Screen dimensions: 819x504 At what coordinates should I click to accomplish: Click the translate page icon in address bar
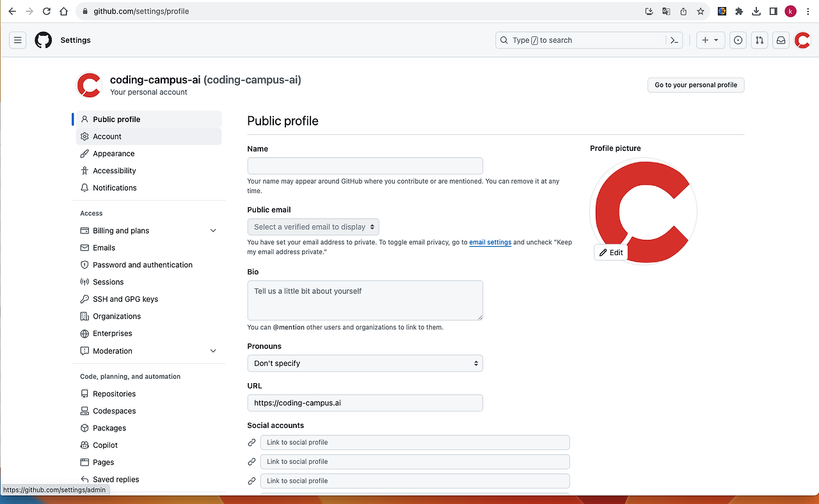(666, 12)
